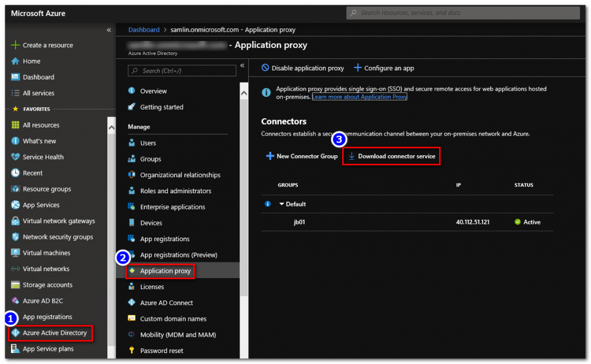Click the GROUPS column header
The width and height of the screenshot is (591, 364).
[x=288, y=185]
